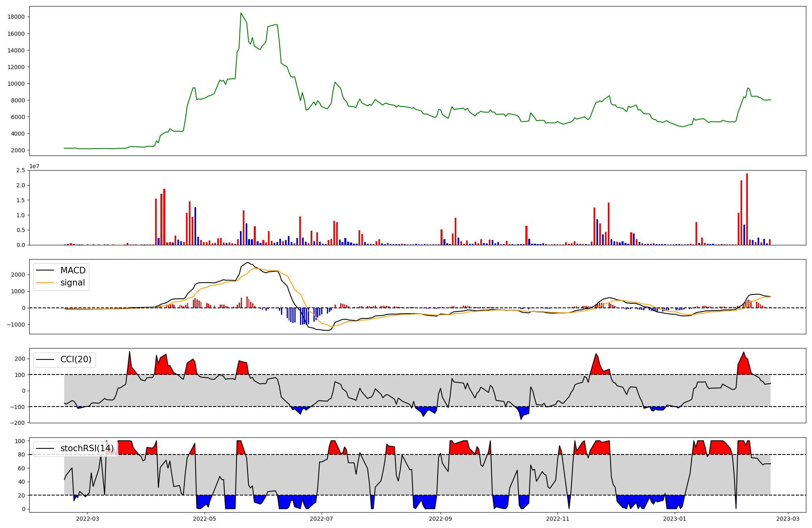Click the 80 stochRSI axis tick label
812x528 pixels.
coord(21,454)
